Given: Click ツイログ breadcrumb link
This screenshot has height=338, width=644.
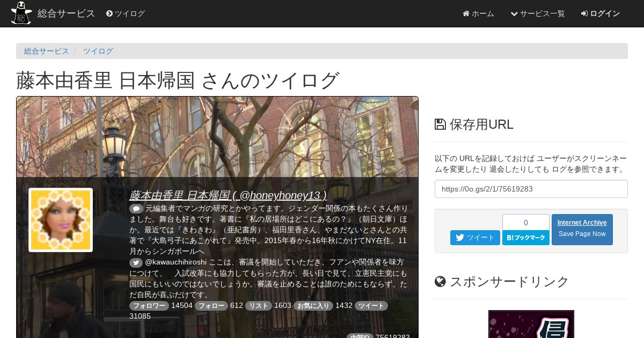Looking at the screenshot, I should 98,51.
